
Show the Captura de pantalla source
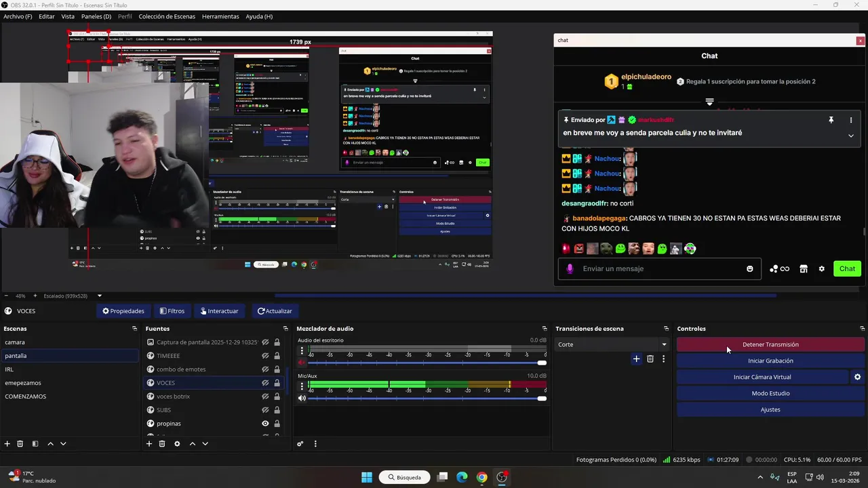pyautogui.click(x=266, y=342)
